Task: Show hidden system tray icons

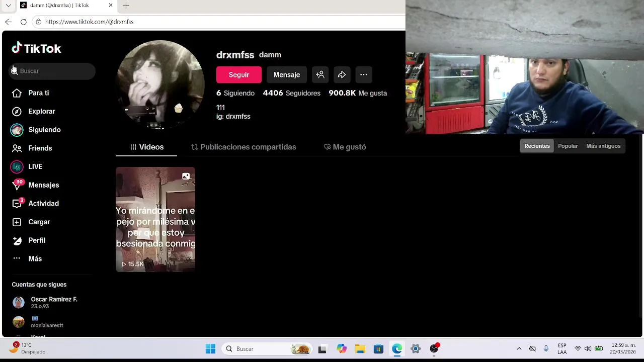Action: (x=519, y=349)
